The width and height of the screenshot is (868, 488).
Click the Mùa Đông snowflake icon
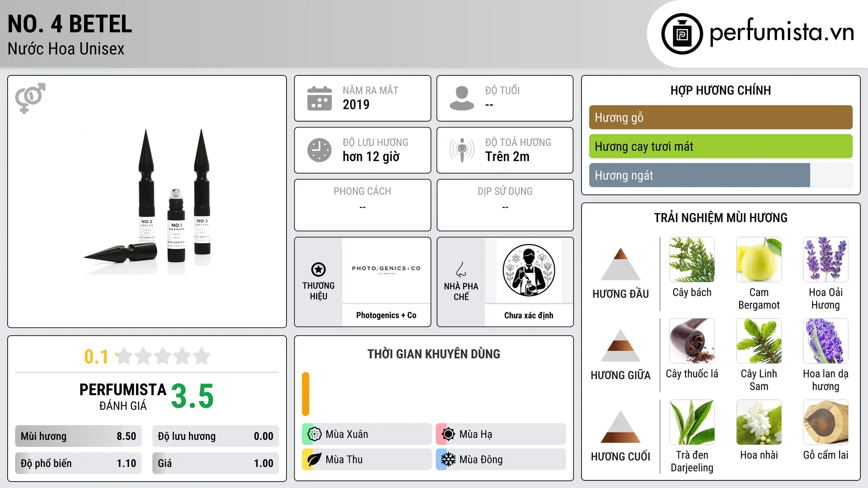pos(448,460)
